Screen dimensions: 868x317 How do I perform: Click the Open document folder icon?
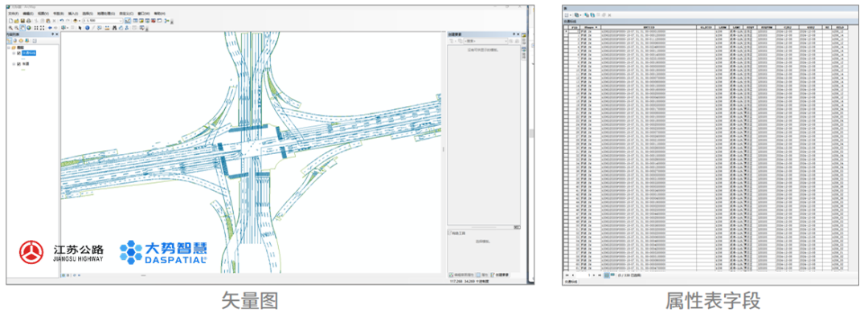click(17, 21)
